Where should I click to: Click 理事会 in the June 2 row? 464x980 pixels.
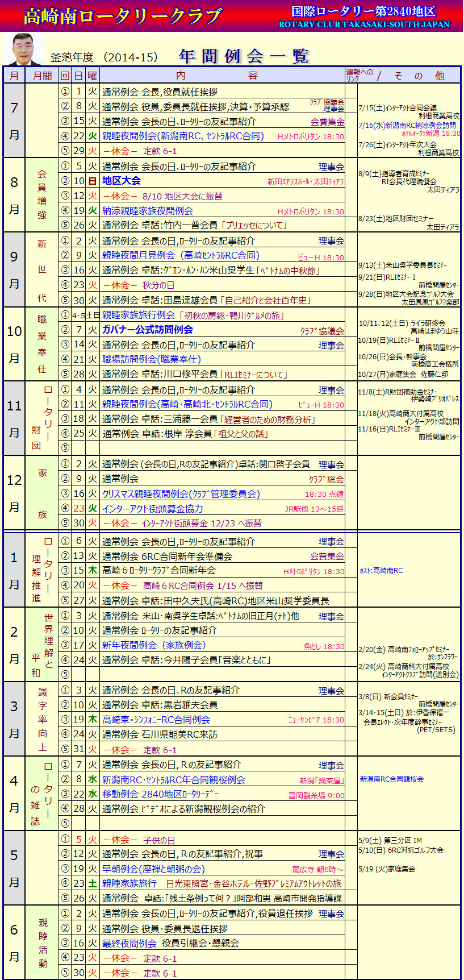(x=332, y=914)
